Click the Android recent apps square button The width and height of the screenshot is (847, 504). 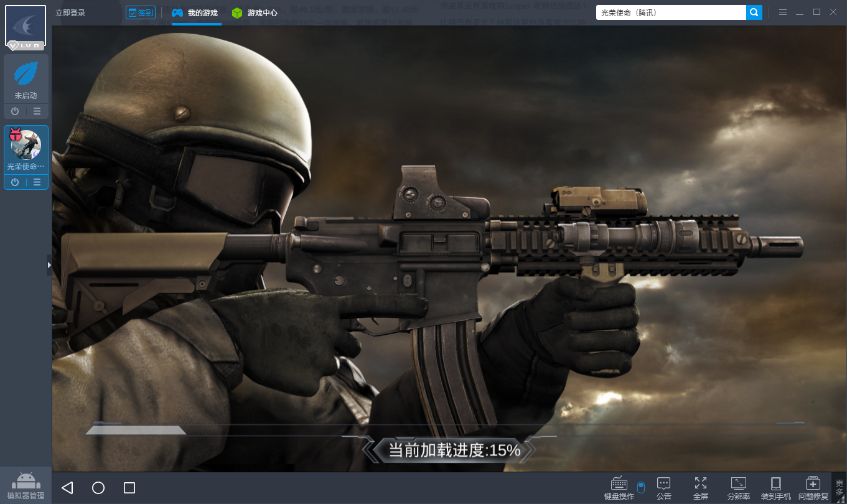click(129, 488)
